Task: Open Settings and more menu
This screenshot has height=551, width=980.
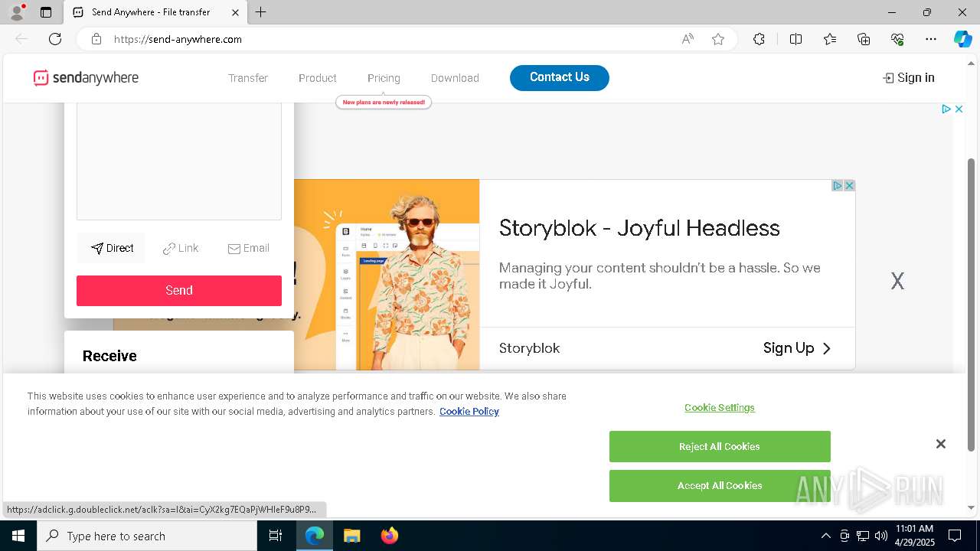Action: [931, 39]
